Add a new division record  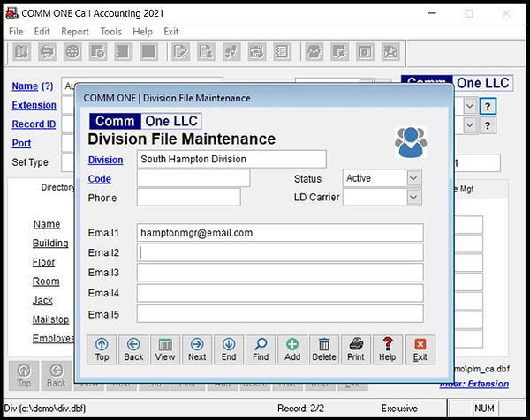(x=292, y=349)
